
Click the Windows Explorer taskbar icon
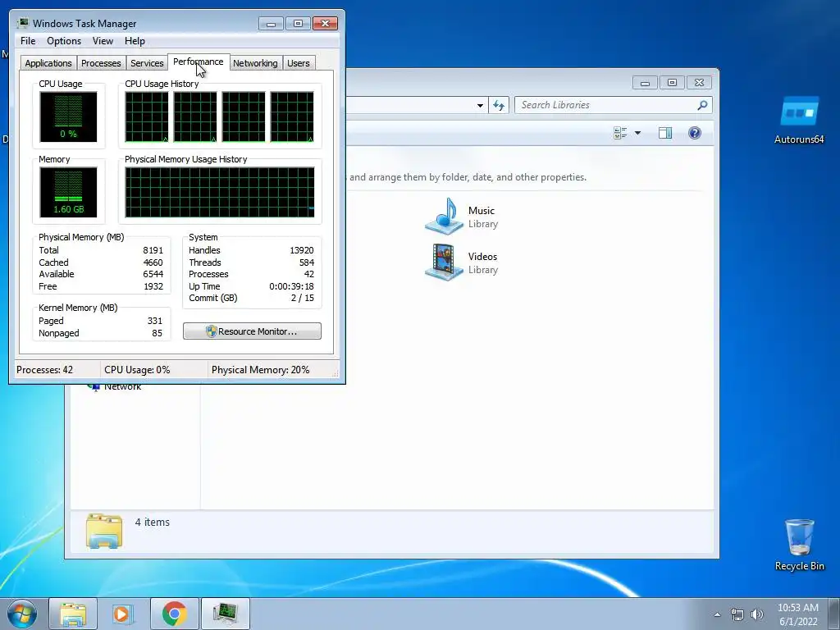click(73, 614)
